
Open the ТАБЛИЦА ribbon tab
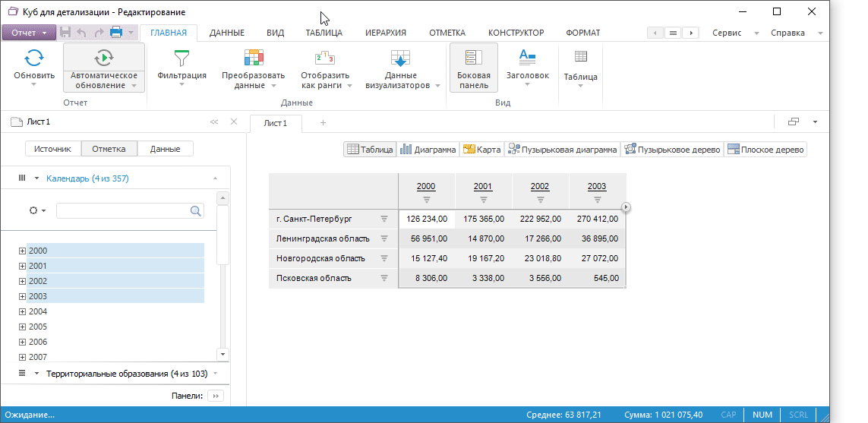[x=324, y=33]
